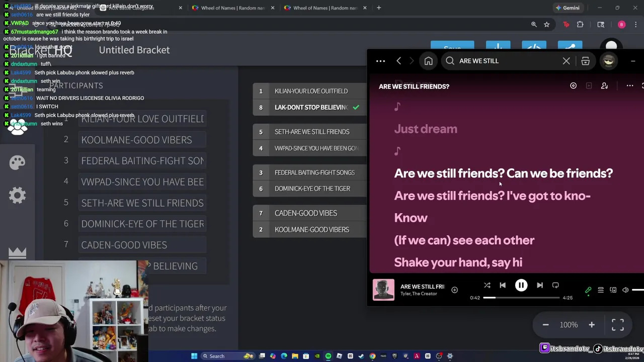This screenshot has width=644, height=362.
Task: Jump to lyric line 'Just dream'
Action: 426,129
